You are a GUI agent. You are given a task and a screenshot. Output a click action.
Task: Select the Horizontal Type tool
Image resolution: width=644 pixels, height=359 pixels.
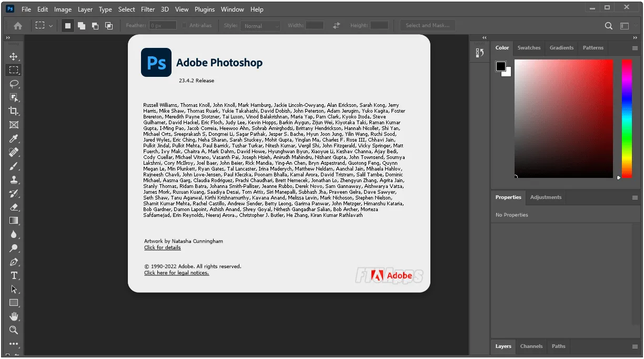[14, 275]
